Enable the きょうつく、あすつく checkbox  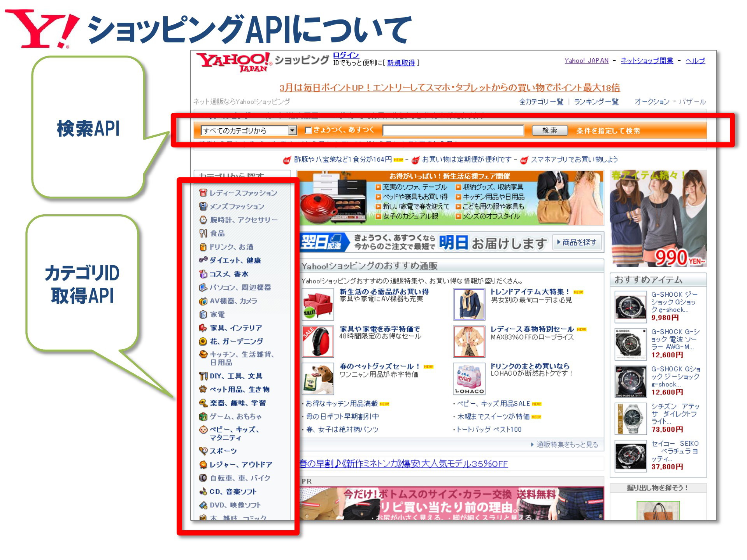coord(309,130)
